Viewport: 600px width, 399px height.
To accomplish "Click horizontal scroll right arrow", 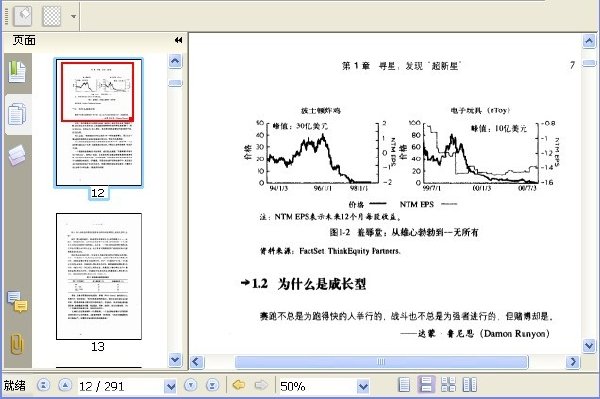I will tap(572, 362).
